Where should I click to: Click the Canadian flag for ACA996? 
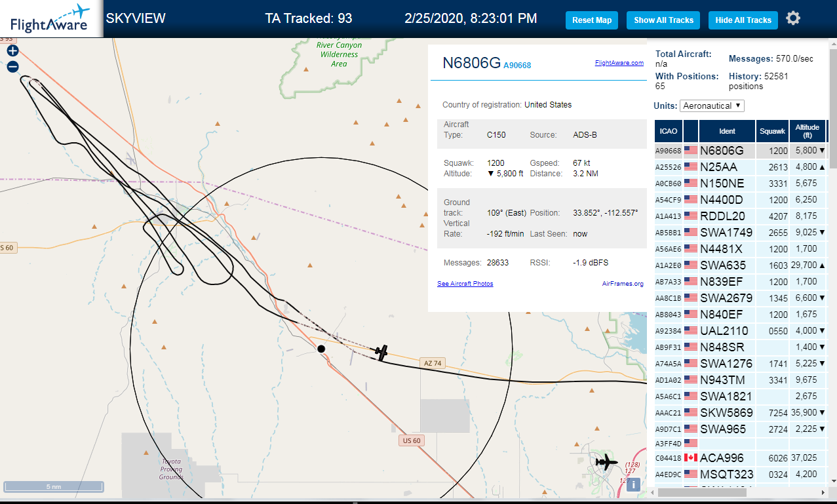pyautogui.click(x=691, y=457)
